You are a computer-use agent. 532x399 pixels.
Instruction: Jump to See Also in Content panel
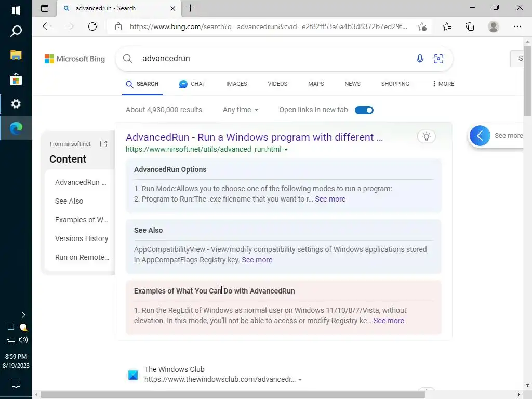coord(69,201)
